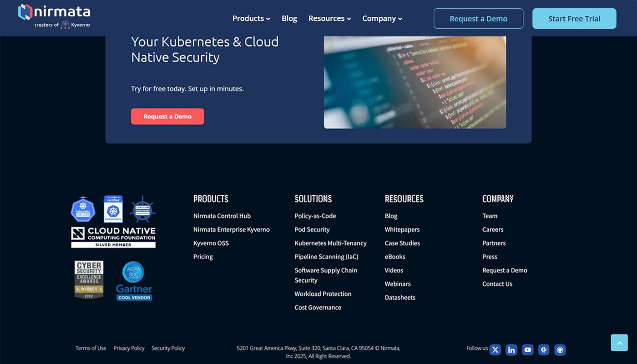Open Policy-as-Code solution link
This screenshot has height=364, width=637.
click(x=315, y=216)
